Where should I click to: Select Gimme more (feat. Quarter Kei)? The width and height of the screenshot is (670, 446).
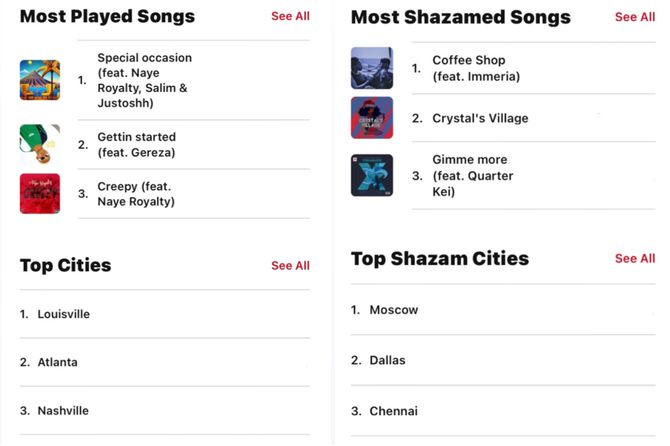pos(533,176)
